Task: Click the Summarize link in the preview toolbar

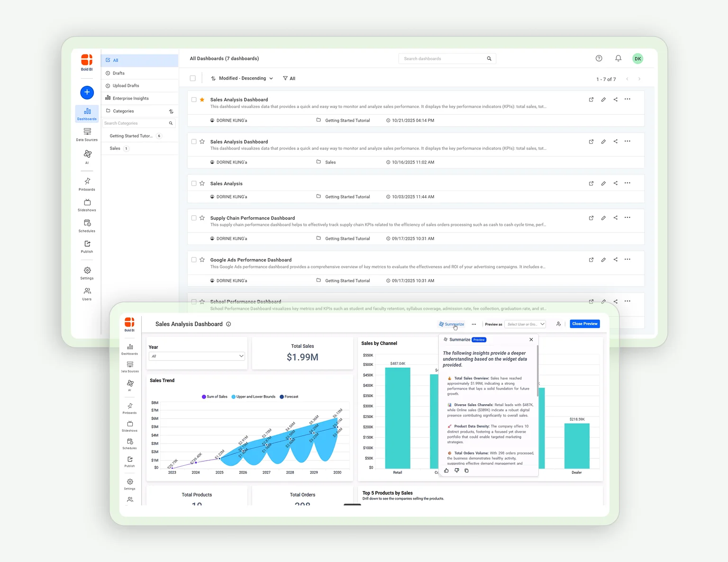Action: [451, 324]
